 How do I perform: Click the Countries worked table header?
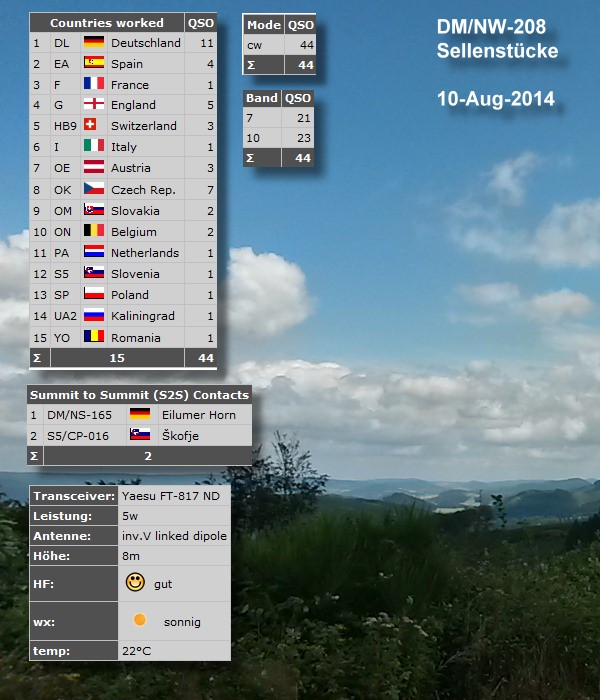pyautogui.click(x=107, y=22)
